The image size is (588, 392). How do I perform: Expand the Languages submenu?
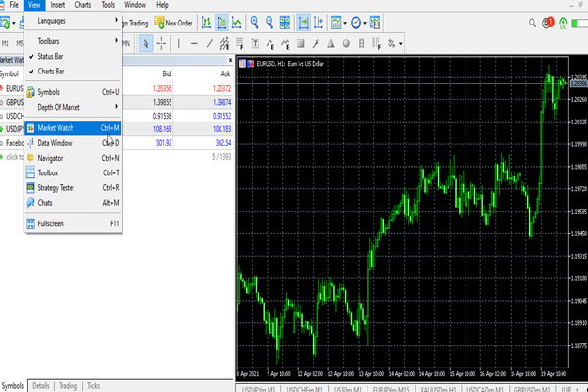[59, 20]
